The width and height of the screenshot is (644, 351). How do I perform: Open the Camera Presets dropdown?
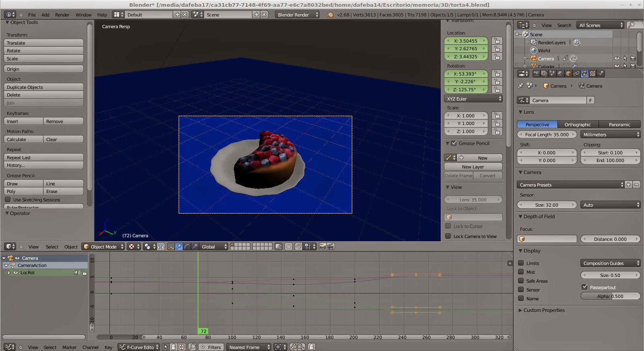(570, 185)
